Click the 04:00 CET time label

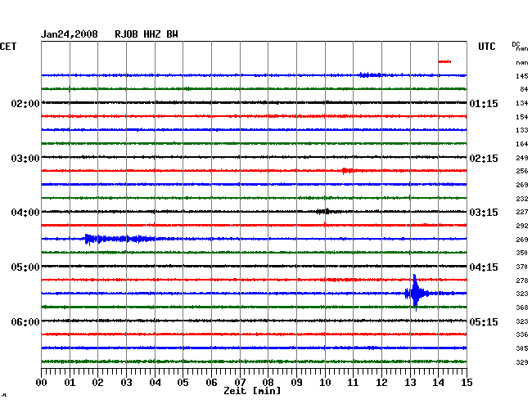click(x=25, y=213)
